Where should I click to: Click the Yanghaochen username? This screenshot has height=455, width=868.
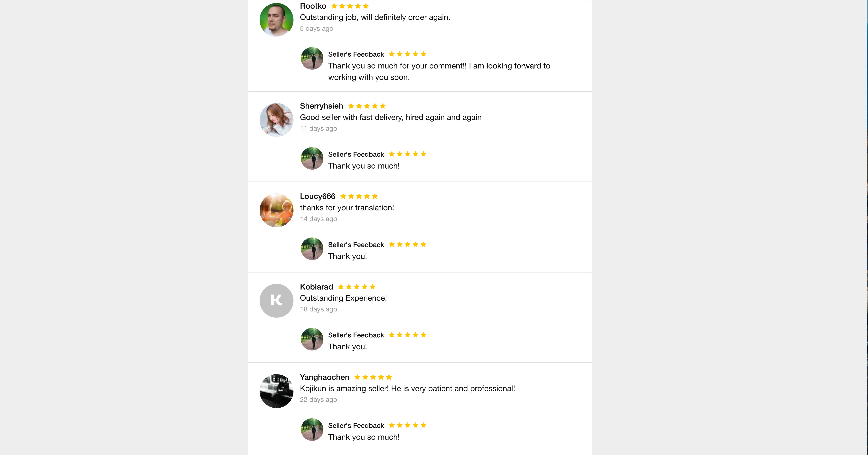click(324, 377)
